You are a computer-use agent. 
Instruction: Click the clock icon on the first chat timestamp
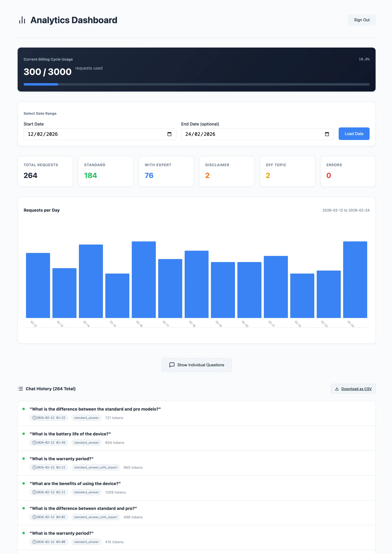(34, 417)
